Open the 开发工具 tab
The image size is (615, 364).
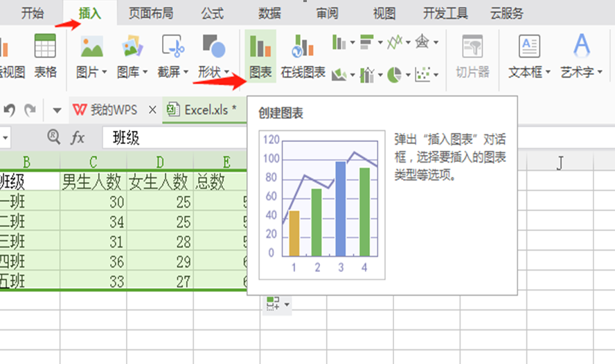(445, 13)
